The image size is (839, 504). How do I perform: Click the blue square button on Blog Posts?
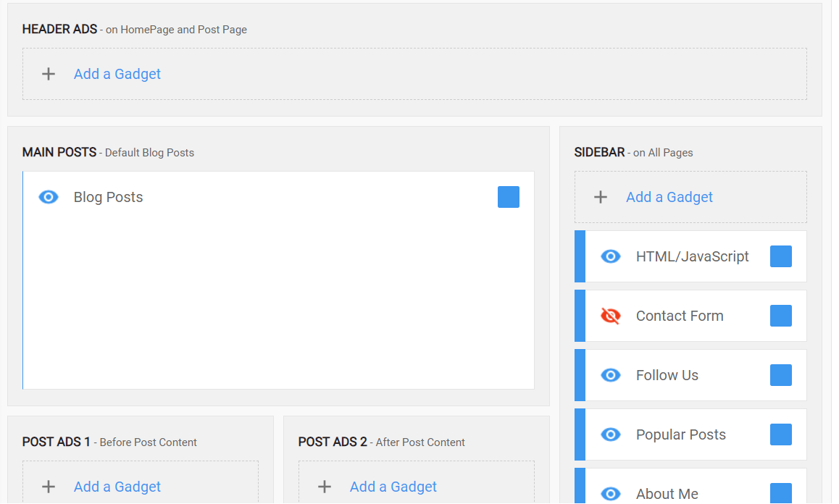pyautogui.click(x=509, y=197)
